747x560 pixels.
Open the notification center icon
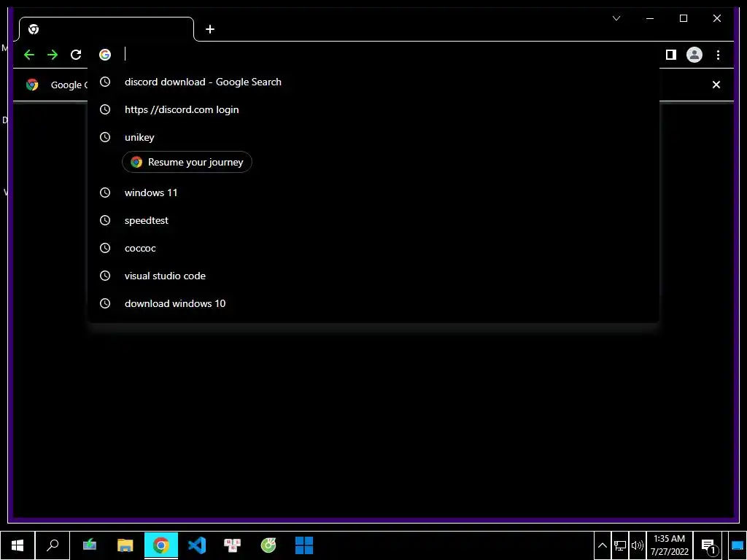point(709,546)
